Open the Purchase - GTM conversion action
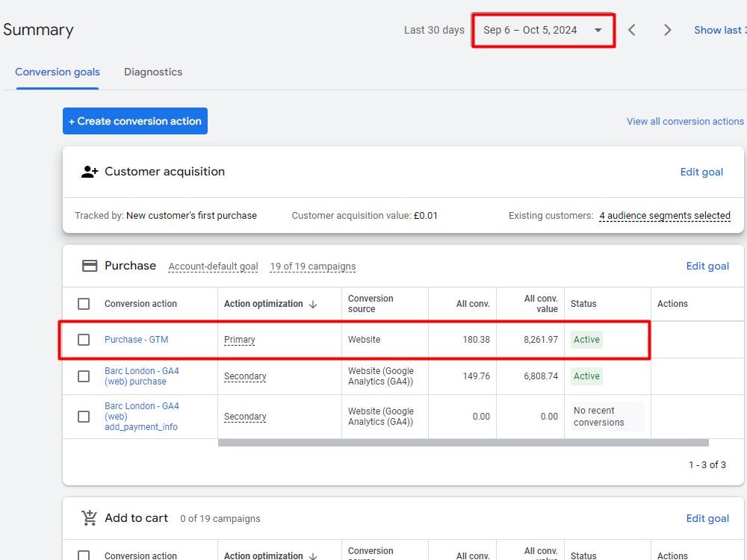The width and height of the screenshot is (747, 560). tap(136, 340)
